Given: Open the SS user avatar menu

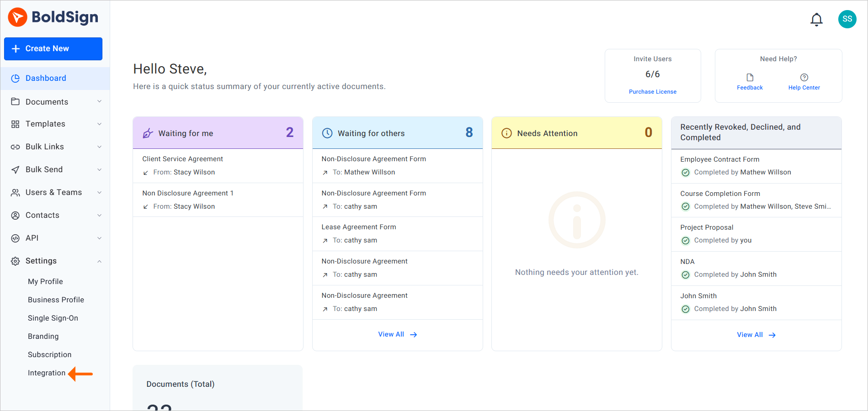Looking at the screenshot, I should tap(847, 19).
